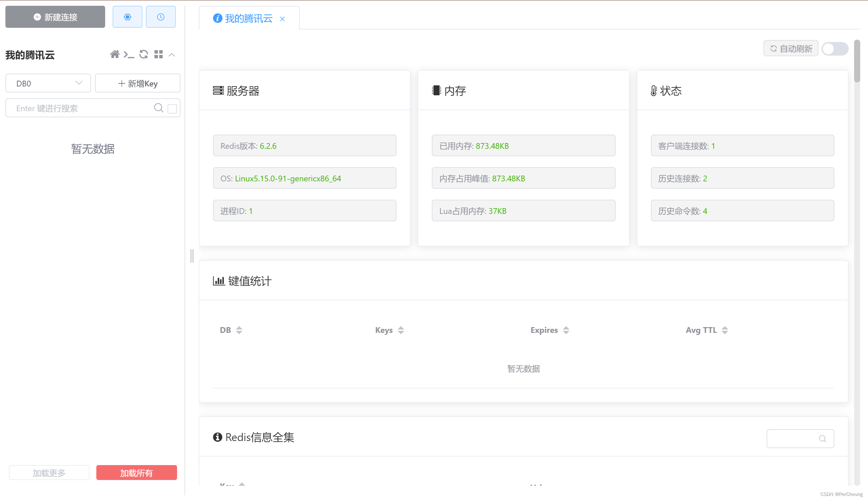Close the 我的腾讯云 tab
The width and height of the screenshot is (868, 500).
point(282,19)
